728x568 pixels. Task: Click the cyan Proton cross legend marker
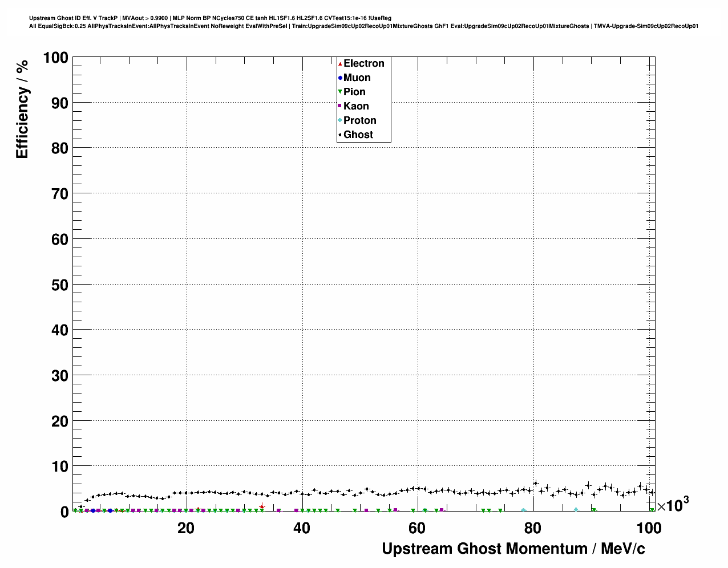point(340,120)
